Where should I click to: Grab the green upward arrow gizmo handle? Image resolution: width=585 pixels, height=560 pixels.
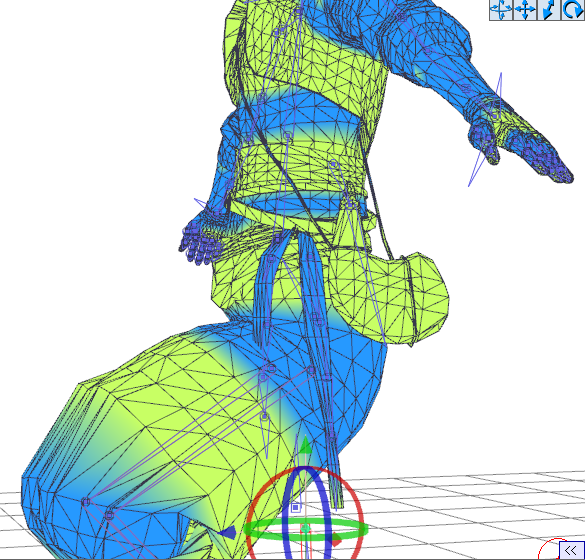coord(306,445)
